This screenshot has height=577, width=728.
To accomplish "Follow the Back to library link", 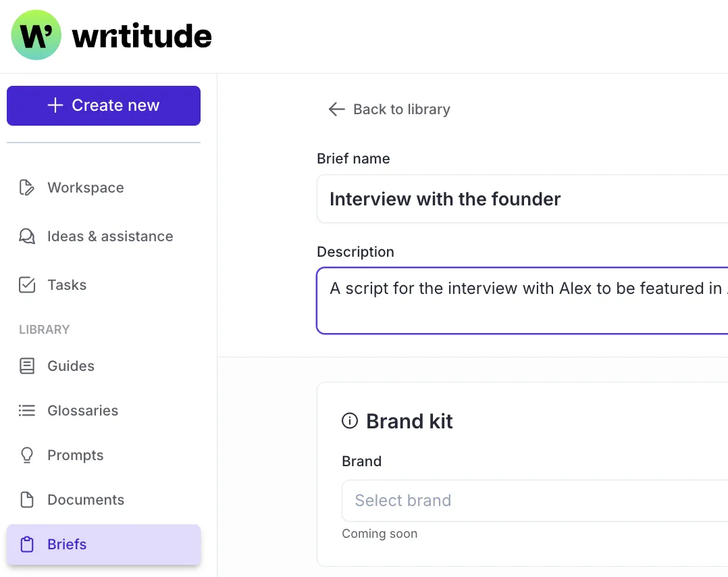I will (401, 109).
